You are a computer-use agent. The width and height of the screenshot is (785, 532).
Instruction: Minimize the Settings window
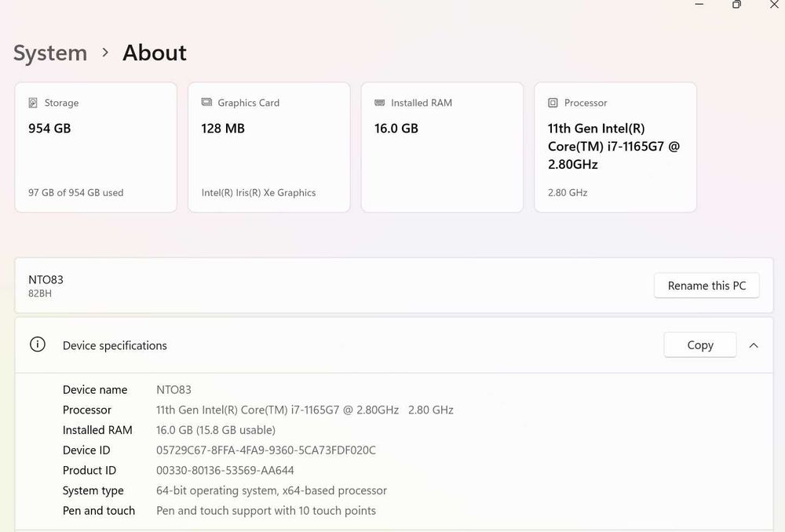[x=699, y=5]
